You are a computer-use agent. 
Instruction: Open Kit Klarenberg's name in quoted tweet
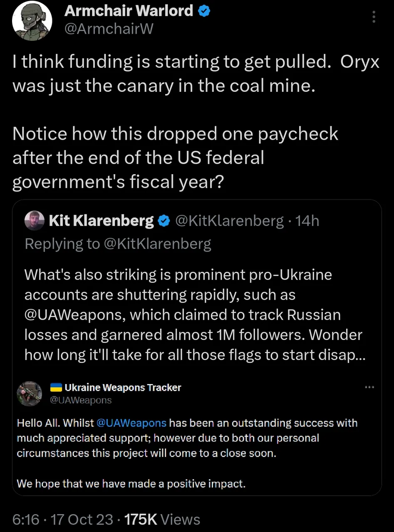point(101,221)
